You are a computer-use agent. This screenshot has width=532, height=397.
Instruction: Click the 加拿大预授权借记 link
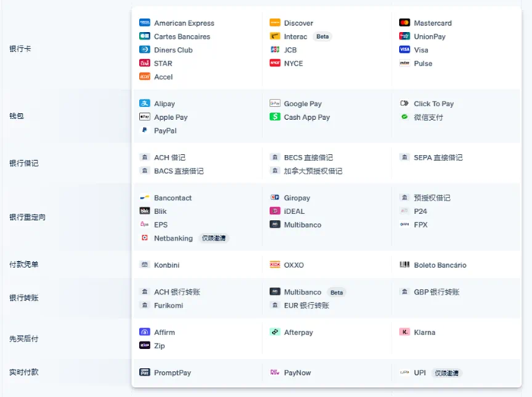pos(313,171)
